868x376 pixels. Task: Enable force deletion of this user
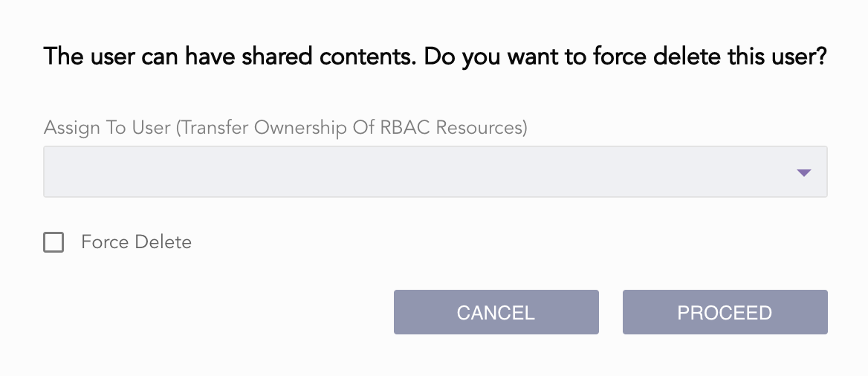pos(54,242)
